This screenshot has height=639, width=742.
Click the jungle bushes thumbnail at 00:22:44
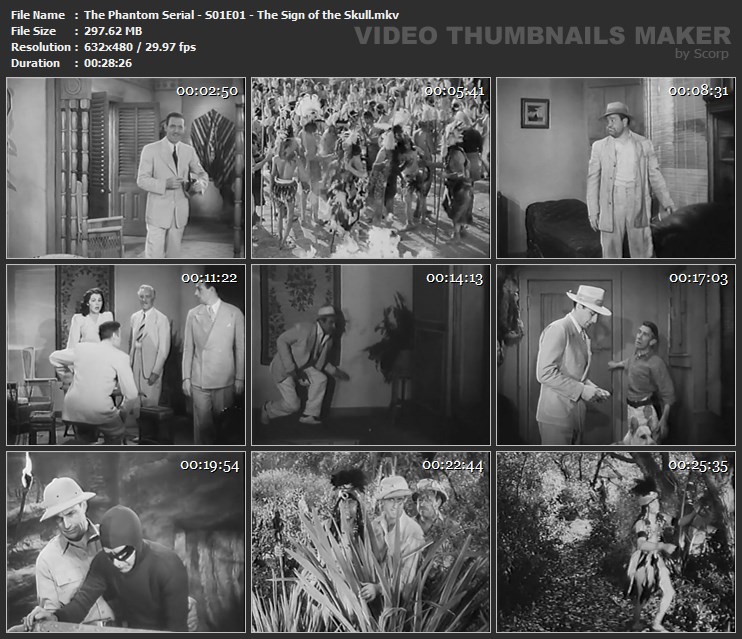(x=371, y=542)
